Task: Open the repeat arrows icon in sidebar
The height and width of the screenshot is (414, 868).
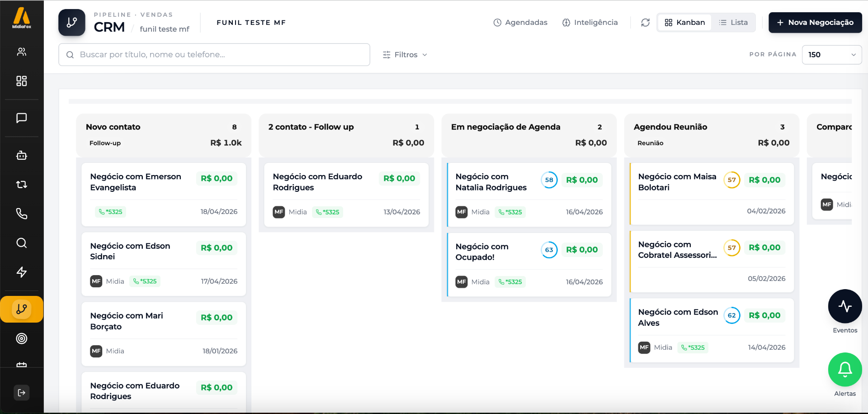Action: coord(22,185)
